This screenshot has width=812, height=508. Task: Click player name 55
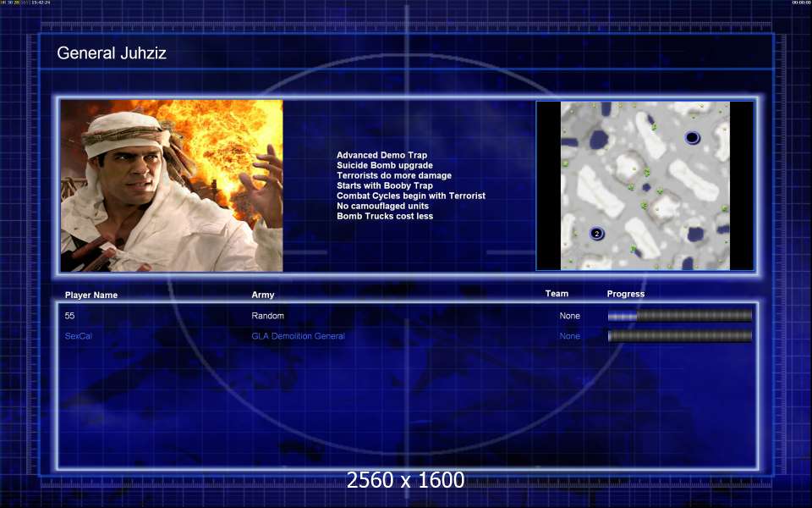69,316
